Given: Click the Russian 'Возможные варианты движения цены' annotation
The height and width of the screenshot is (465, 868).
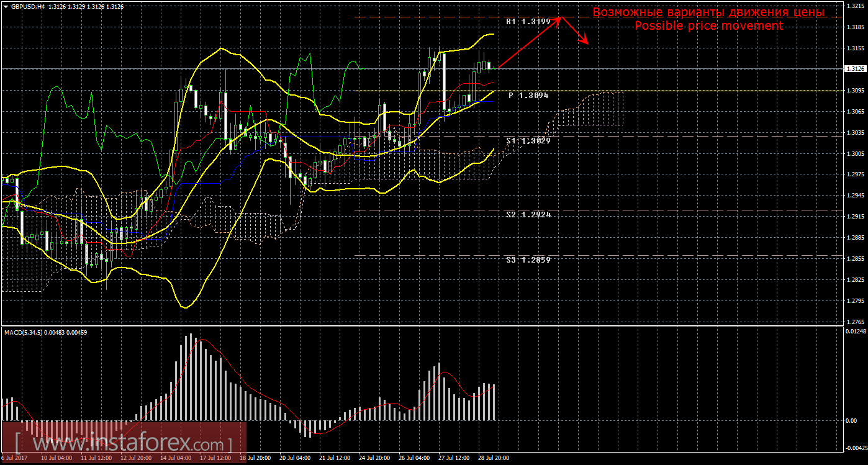Looking at the screenshot, I should (x=708, y=12).
